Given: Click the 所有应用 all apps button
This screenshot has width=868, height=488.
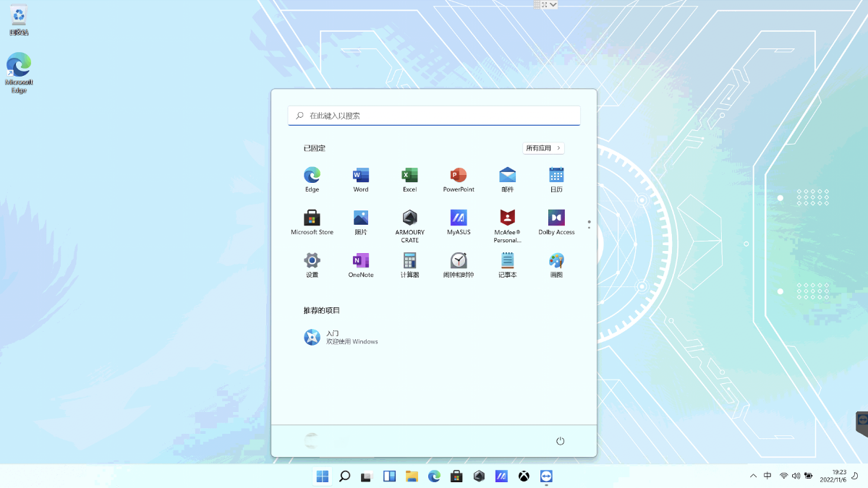Looking at the screenshot, I should [x=543, y=148].
